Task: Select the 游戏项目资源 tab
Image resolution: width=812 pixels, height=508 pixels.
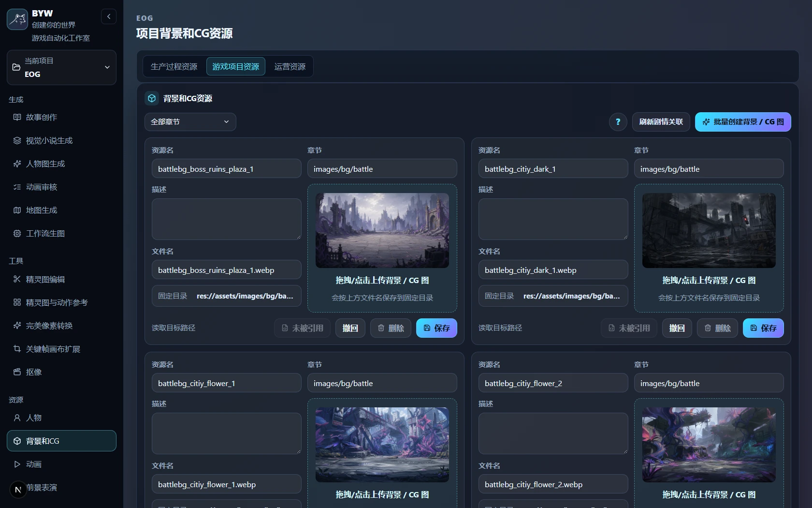Action: tap(236, 66)
